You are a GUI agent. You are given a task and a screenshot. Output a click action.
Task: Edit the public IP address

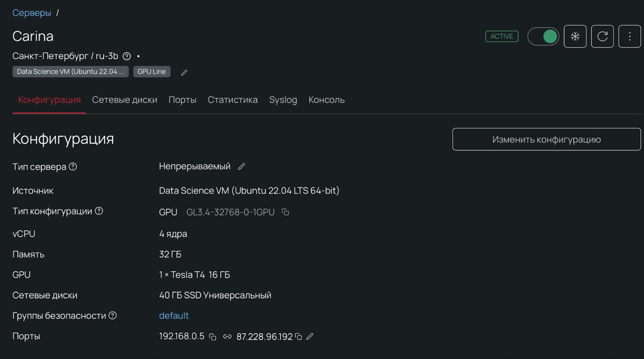click(310, 337)
